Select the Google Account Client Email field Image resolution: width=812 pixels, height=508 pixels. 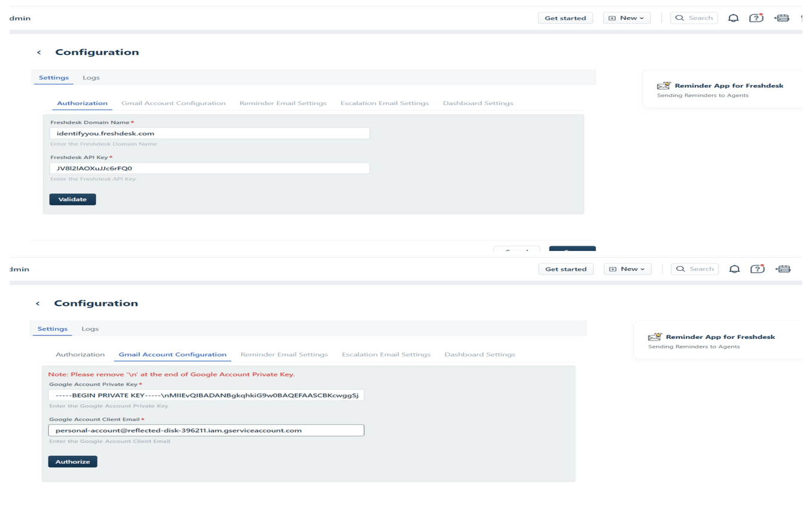[x=206, y=430]
